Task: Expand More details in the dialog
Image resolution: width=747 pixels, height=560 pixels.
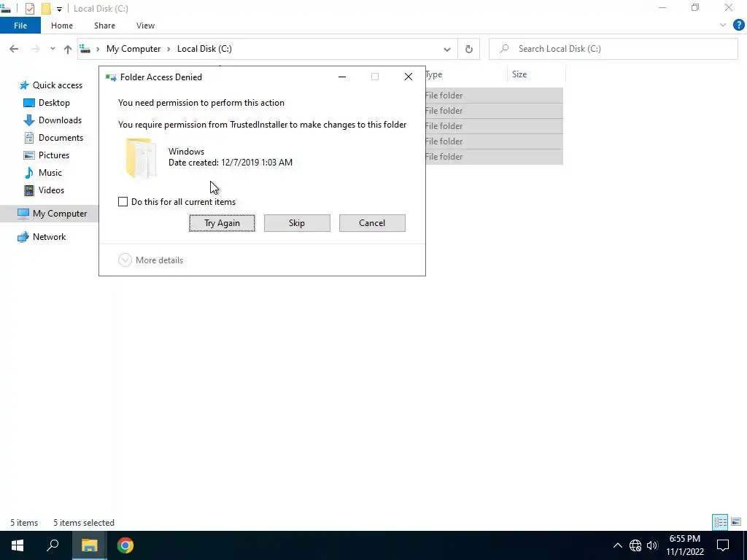Action: pyautogui.click(x=150, y=260)
